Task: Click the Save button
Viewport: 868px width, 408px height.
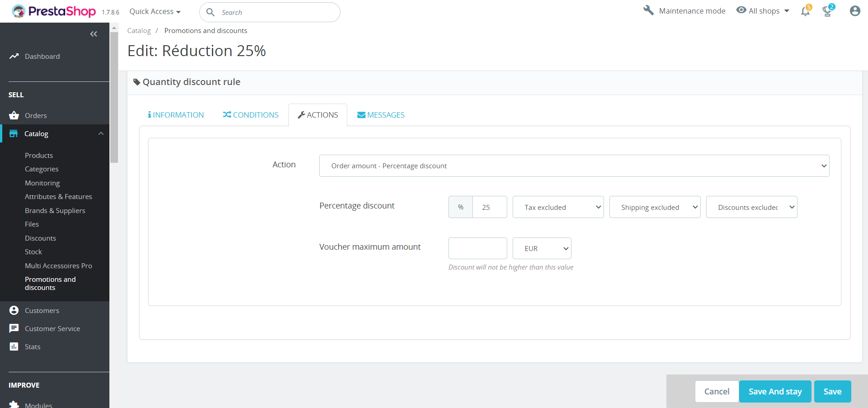Action: [832, 391]
